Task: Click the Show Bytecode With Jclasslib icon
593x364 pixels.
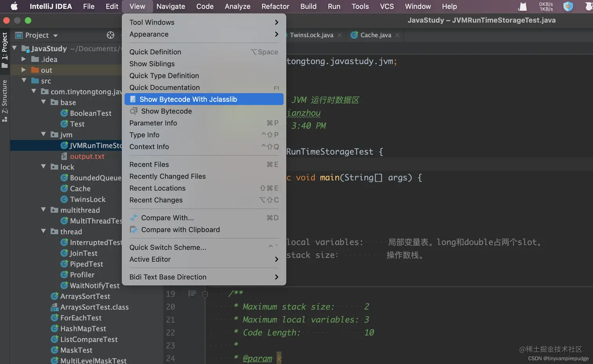Action: click(x=133, y=99)
